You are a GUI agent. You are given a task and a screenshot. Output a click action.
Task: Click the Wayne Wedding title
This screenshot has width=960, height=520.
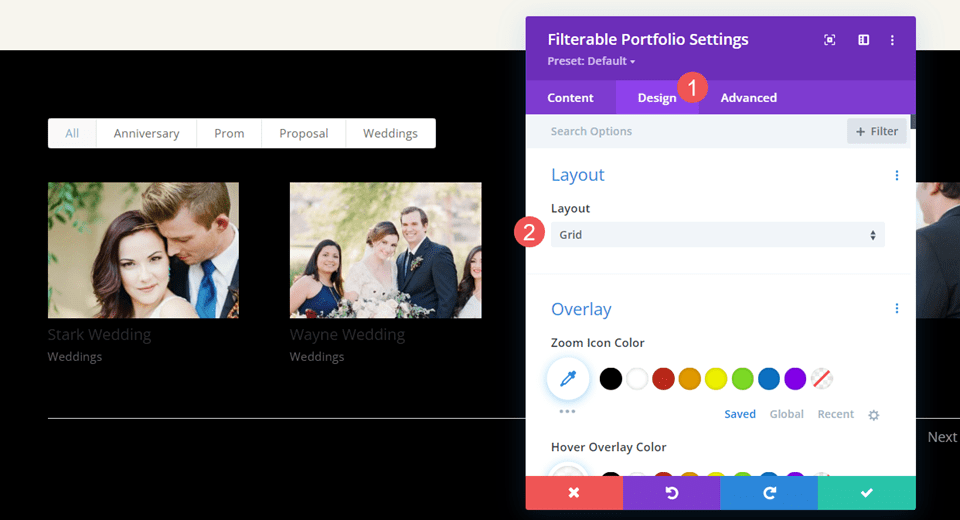tap(347, 335)
